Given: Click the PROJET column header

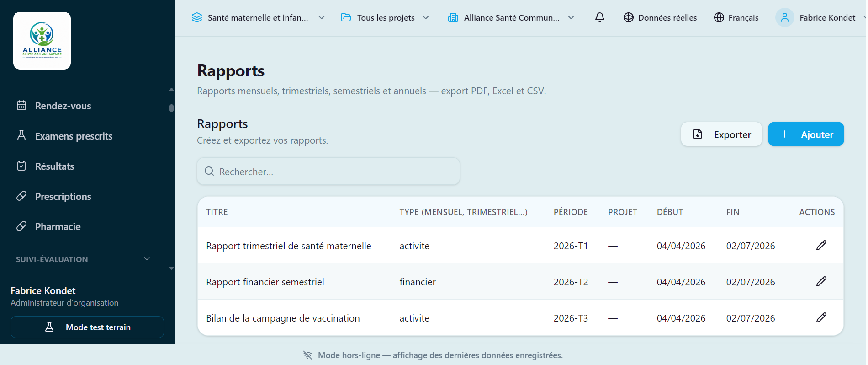Looking at the screenshot, I should [622, 212].
